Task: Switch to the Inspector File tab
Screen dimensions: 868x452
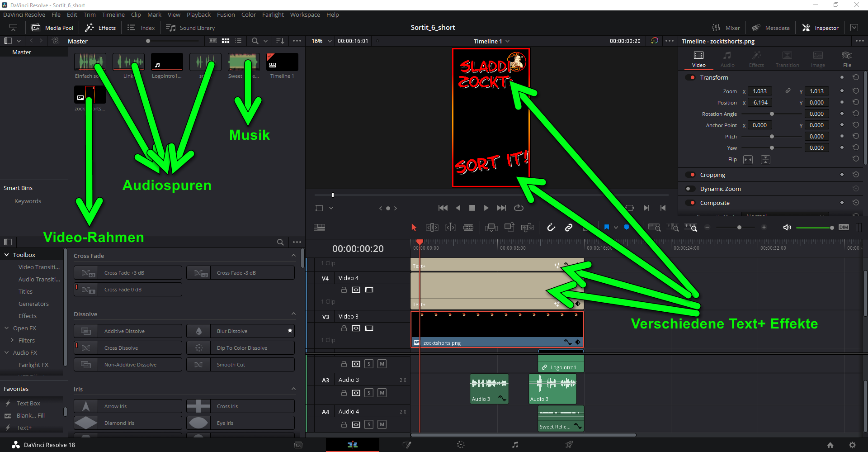Action: tap(847, 58)
